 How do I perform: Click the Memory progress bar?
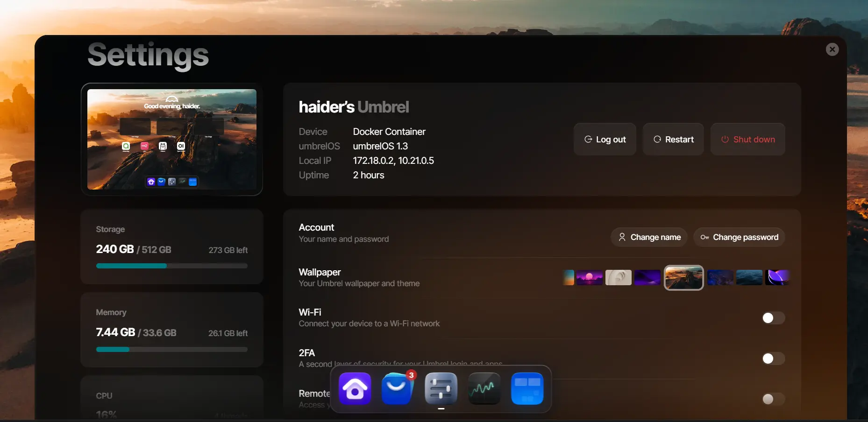172,349
